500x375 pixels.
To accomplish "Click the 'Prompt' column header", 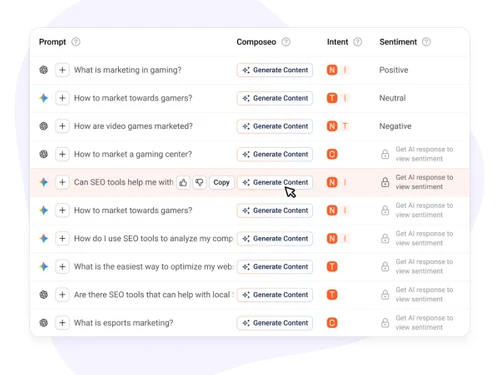I will pyautogui.click(x=52, y=42).
